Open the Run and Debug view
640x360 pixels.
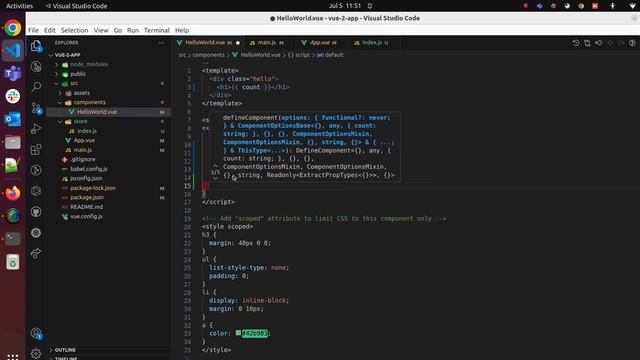tap(36, 129)
